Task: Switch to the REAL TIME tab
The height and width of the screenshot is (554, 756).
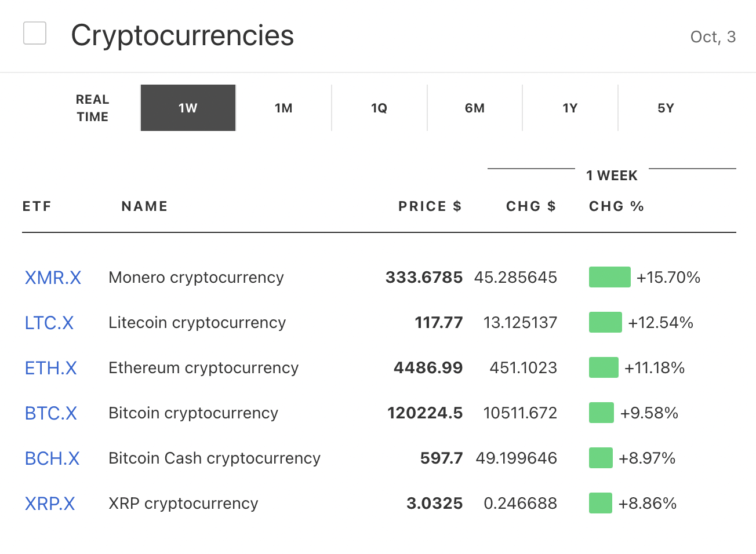Action: click(92, 108)
